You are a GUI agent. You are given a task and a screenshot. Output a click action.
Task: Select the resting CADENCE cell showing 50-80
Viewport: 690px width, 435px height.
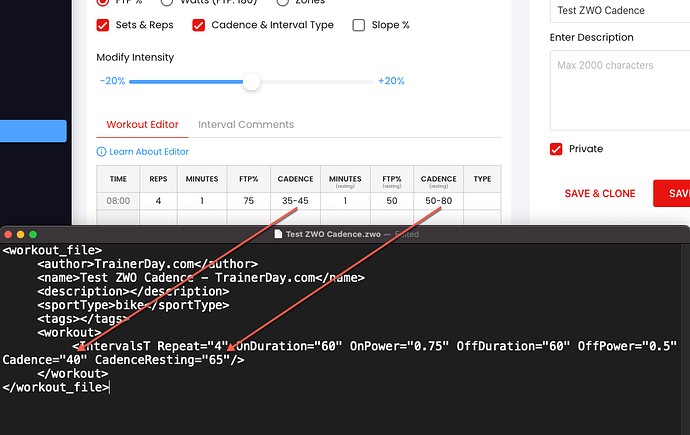coord(438,201)
